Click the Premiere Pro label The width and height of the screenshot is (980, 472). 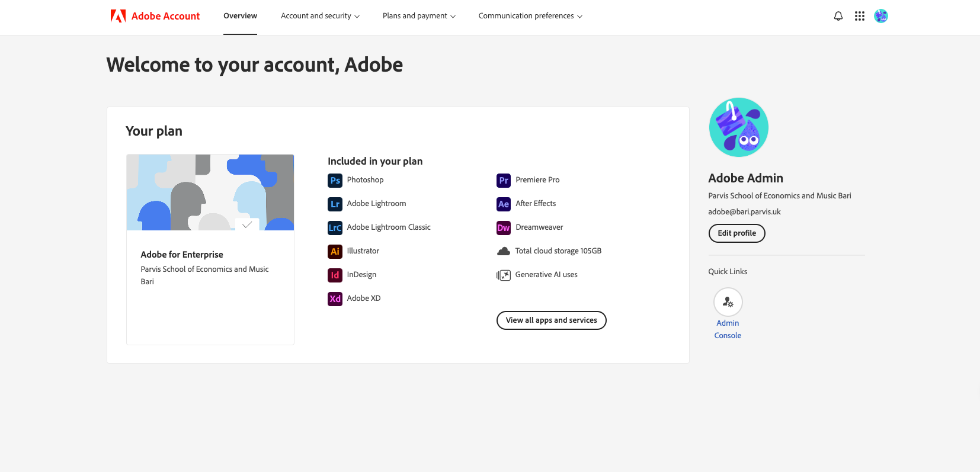click(x=537, y=180)
